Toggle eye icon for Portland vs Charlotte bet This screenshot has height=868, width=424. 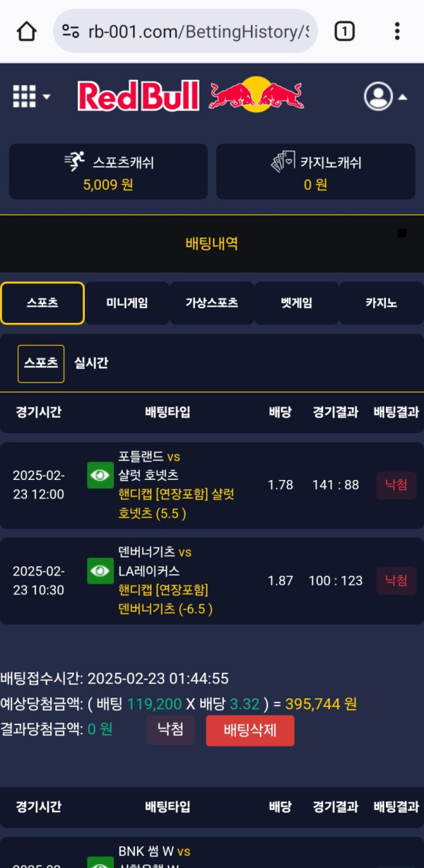(100, 475)
